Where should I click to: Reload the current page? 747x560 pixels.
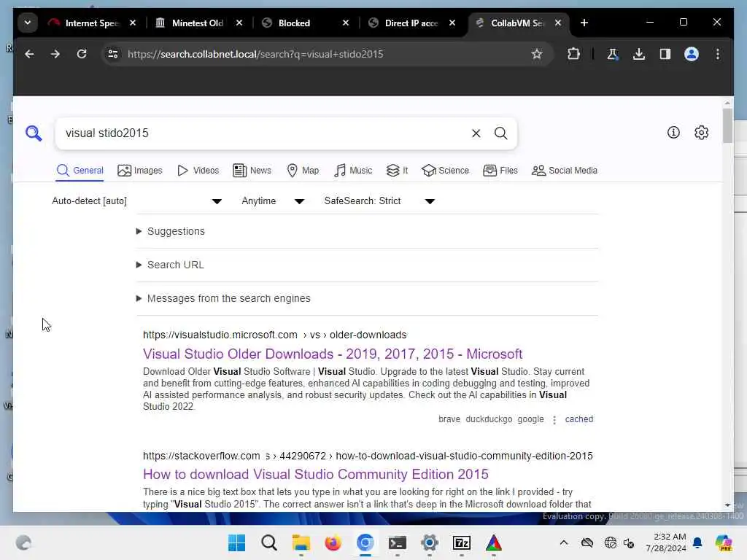coord(82,54)
